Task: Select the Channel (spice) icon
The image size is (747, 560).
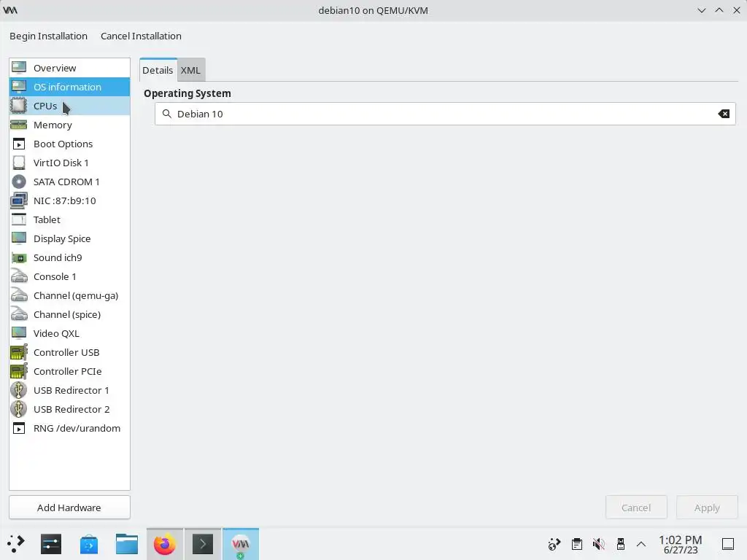Action: coord(19,314)
